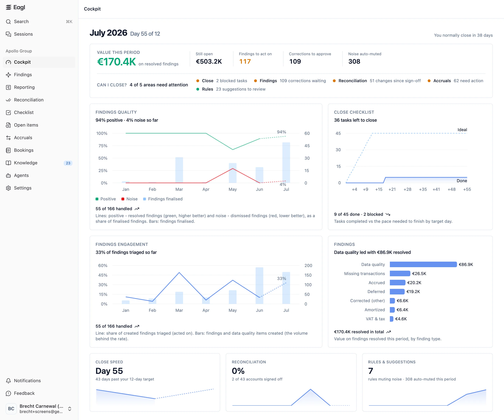Open Feedback in the sidebar

pyautogui.click(x=39, y=393)
